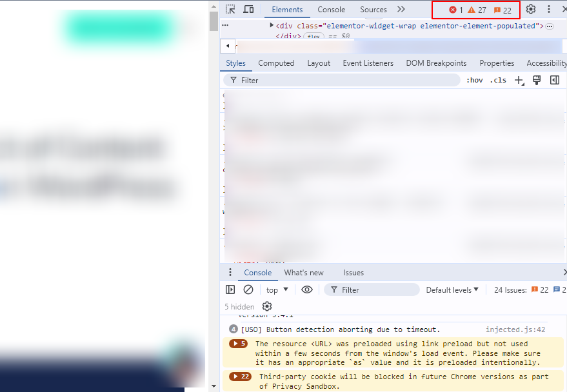Open the Sources panel tab

coord(373,10)
